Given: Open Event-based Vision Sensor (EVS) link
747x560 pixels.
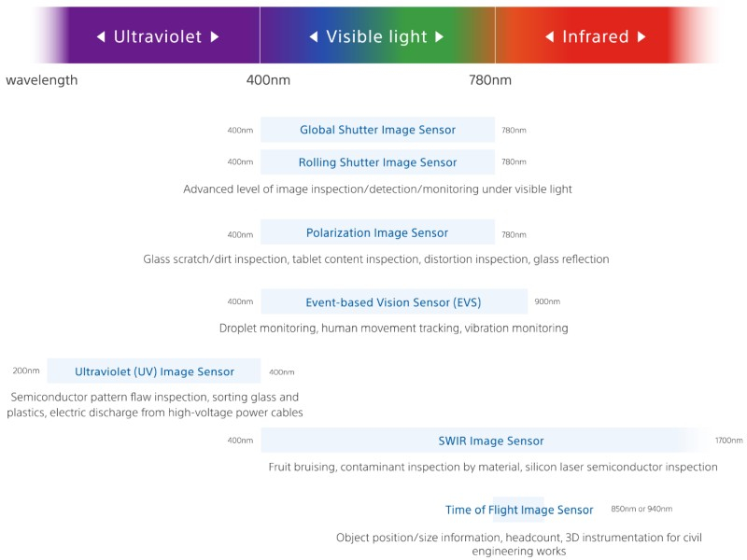Looking at the screenshot, I should tap(394, 301).
